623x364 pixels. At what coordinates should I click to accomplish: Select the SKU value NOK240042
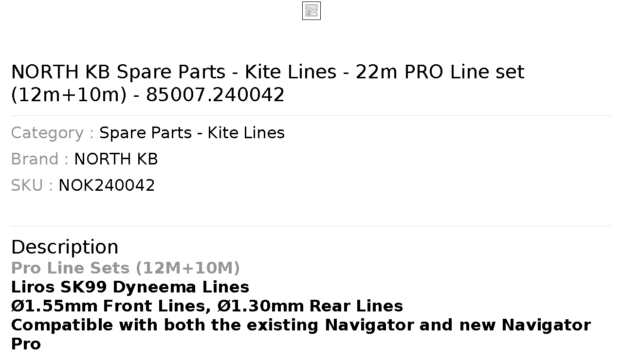(x=107, y=185)
